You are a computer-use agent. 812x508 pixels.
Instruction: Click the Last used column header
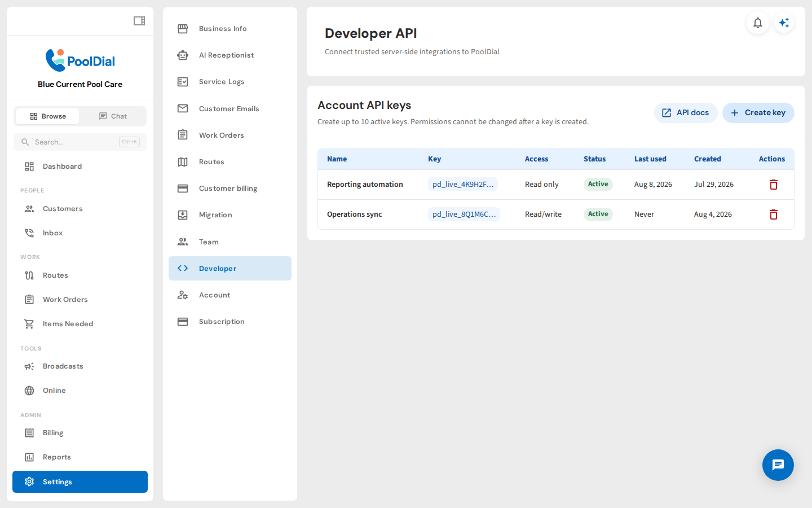click(x=650, y=159)
